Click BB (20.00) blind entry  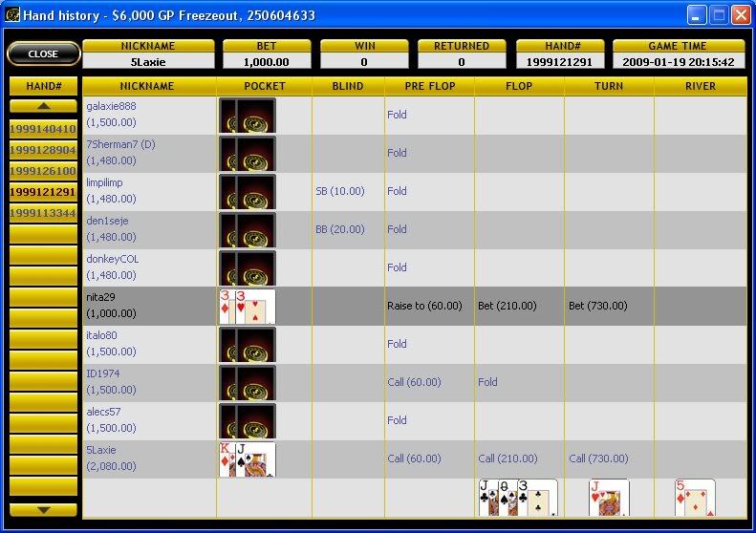[x=340, y=229]
